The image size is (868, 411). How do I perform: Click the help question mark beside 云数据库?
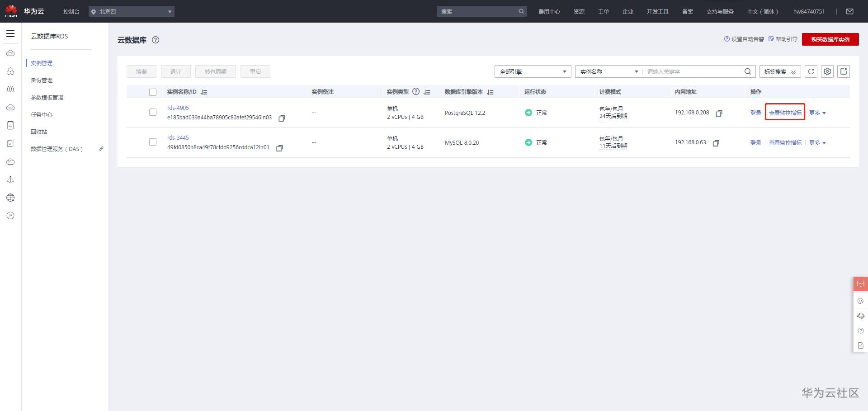point(156,40)
